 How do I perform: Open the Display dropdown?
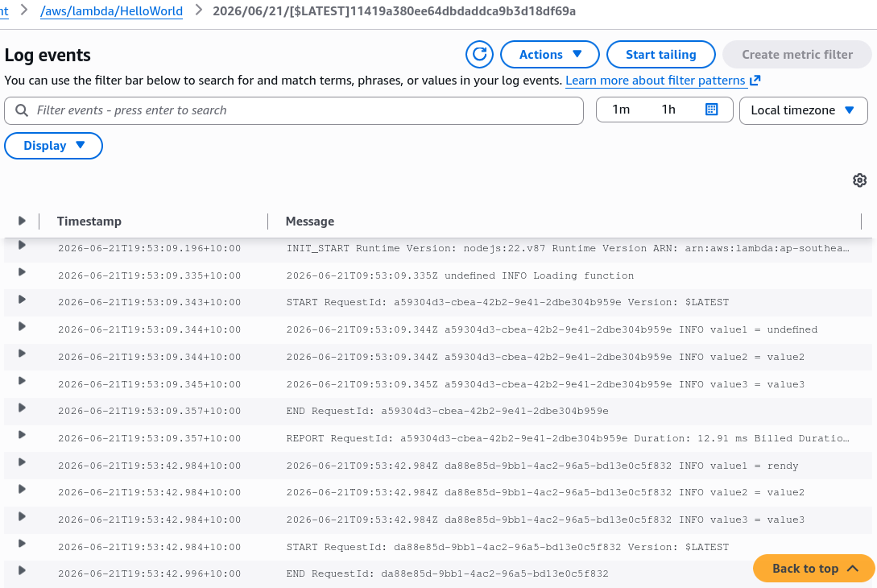[53, 146]
